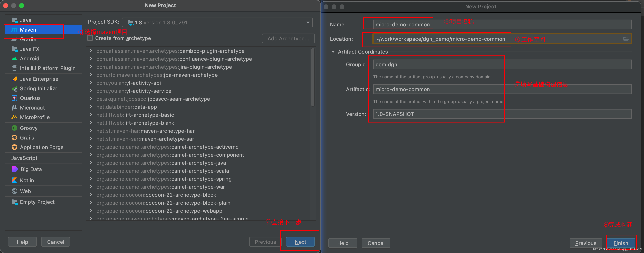644x253 pixels.
Task: Open the Project SDK dropdown
Action: pos(308,22)
